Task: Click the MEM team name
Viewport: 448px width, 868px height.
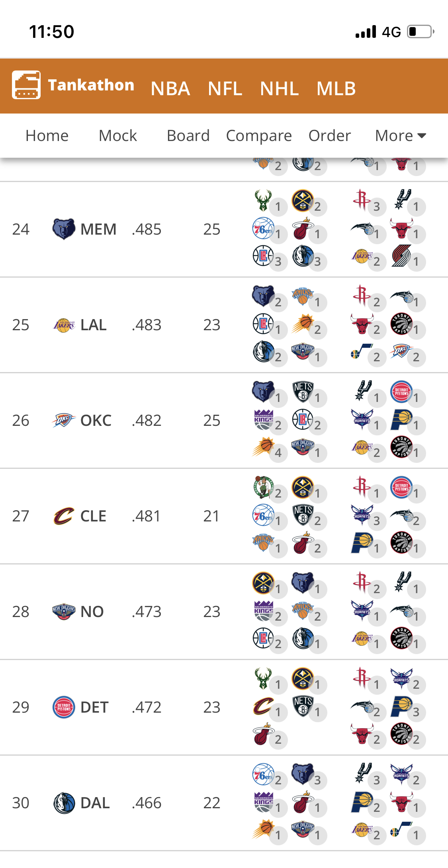Action: pyautogui.click(x=98, y=229)
